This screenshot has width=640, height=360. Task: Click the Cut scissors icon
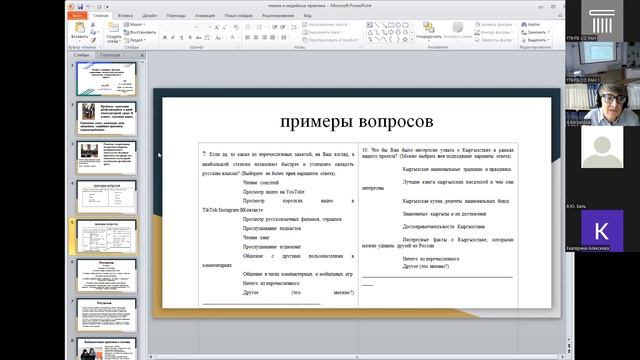[x=93, y=24]
